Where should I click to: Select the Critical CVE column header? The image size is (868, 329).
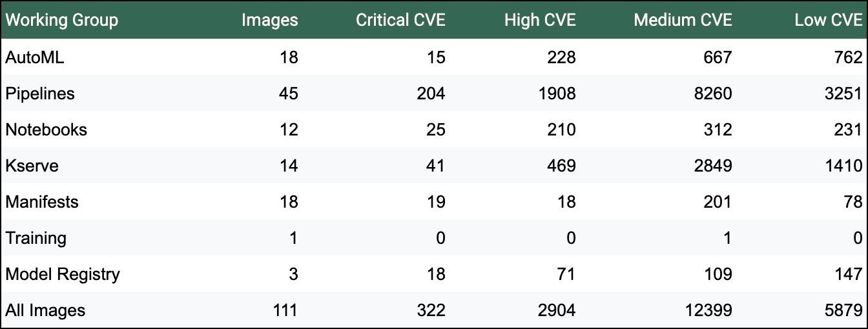coord(400,20)
